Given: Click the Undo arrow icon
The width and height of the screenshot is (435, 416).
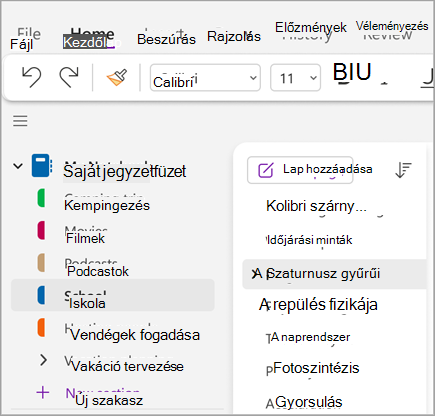Looking at the screenshot, I should pos(32,77).
